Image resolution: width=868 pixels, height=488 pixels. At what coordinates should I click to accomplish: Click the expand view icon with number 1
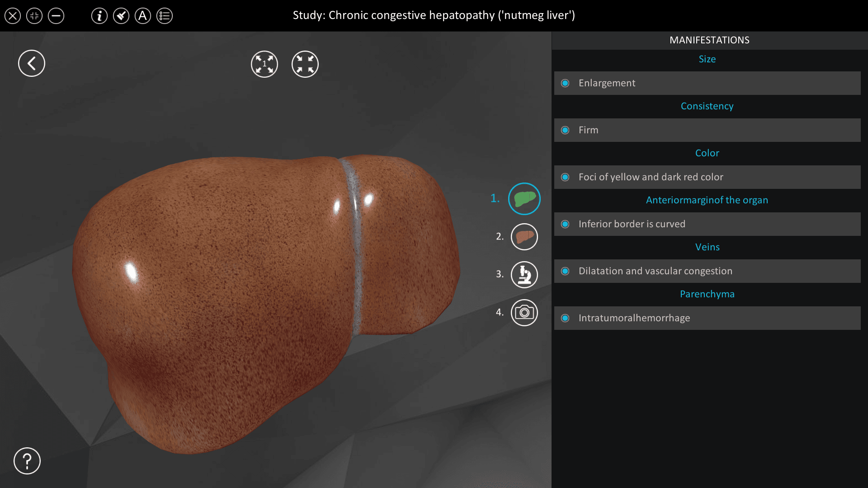pyautogui.click(x=264, y=64)
